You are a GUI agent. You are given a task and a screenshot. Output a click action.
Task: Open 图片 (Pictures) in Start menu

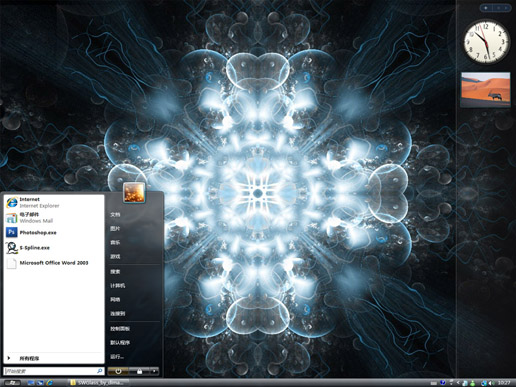click(115, 228)
